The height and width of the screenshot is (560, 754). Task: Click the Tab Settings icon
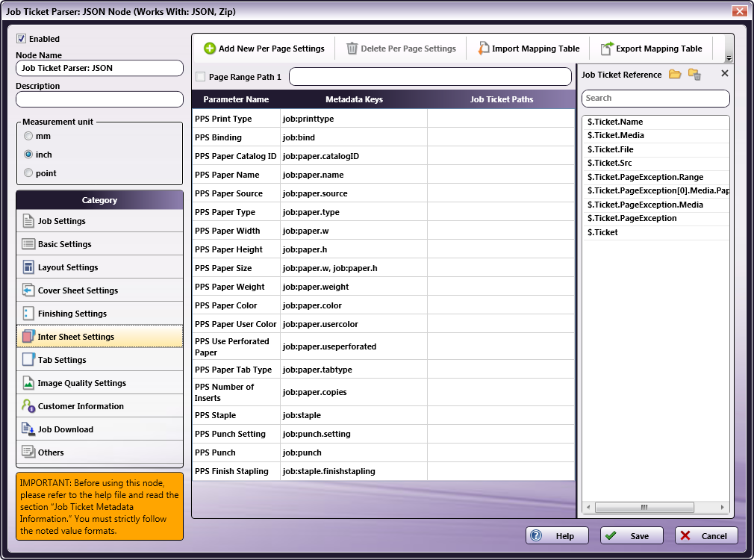point(28,359)
